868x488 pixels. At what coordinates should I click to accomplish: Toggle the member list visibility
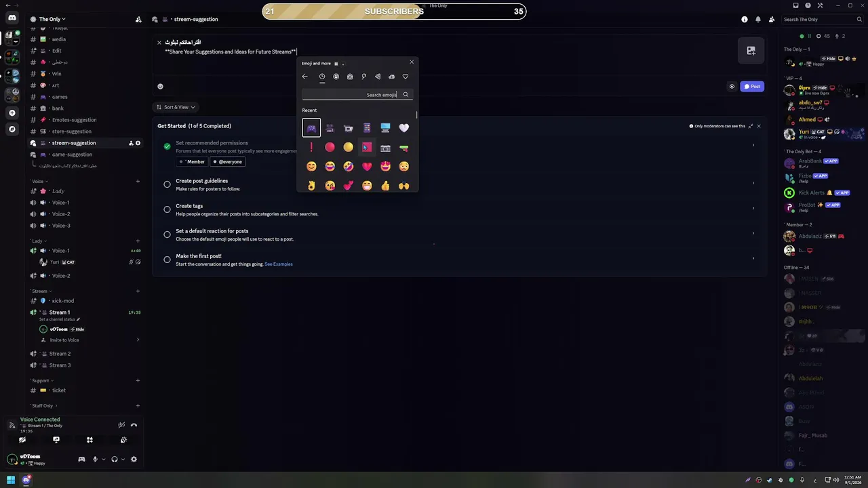click(772, 20)
